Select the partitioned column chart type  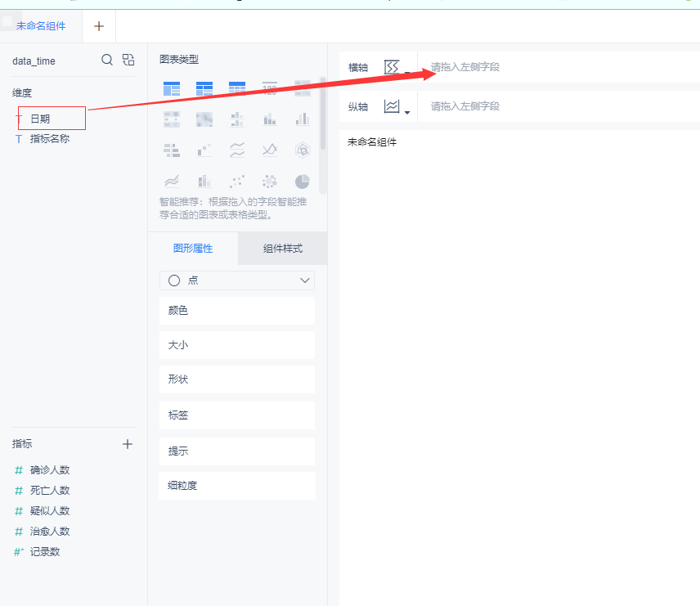[x=237, y=119]
